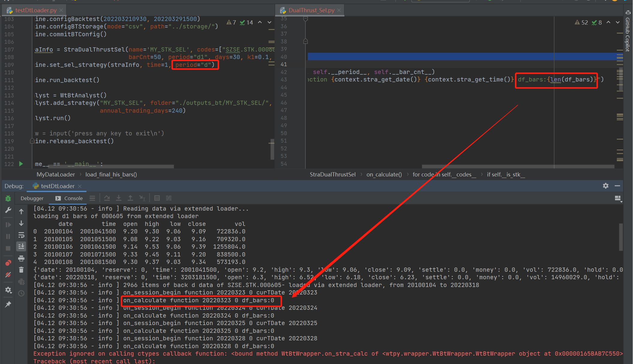633x364 pixels.
Task: Toggle Scroll to End of console
Action: coord(21,247)
